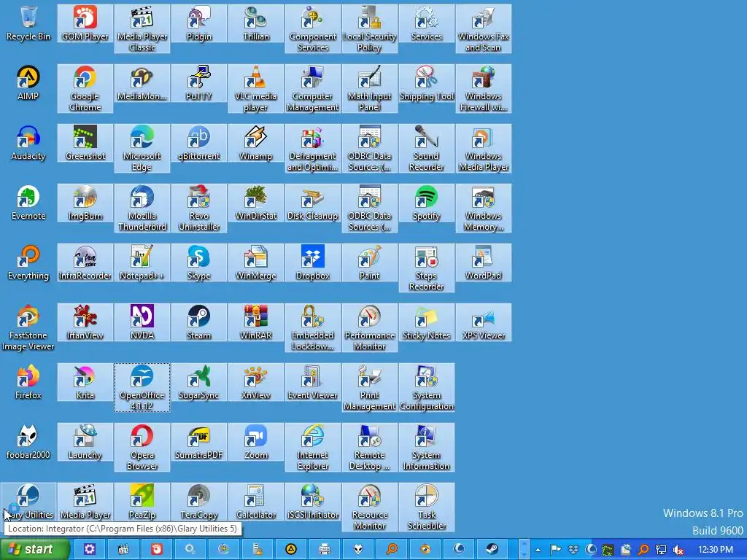747x560 pixels.
Task: Open XPS Viewer desktop shortcut
Action: 483,322
